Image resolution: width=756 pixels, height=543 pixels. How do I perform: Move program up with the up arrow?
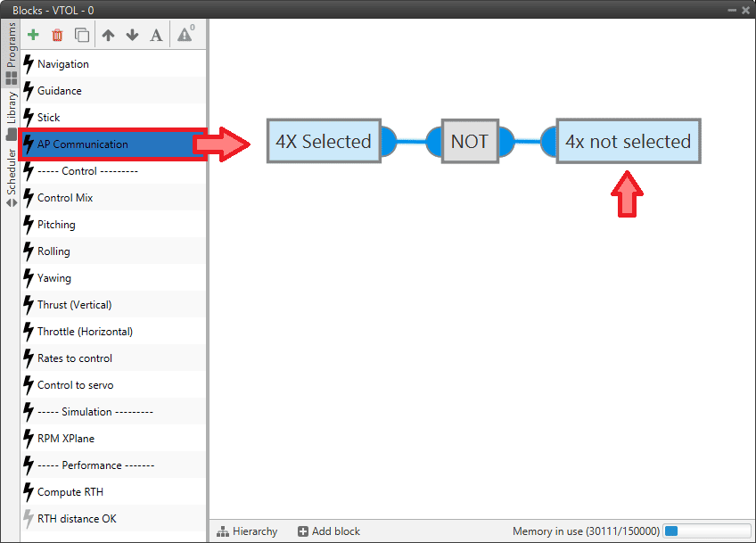click(108, 36)
